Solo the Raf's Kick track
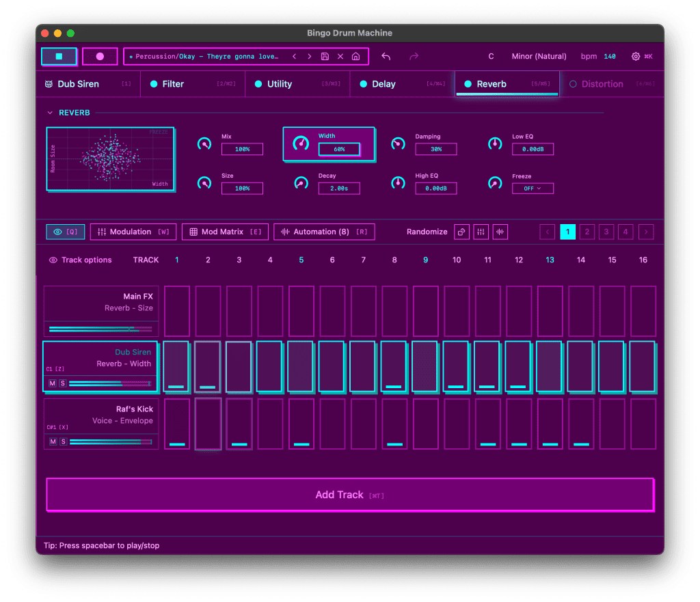The width and height of the screenshot is (700, 602). point(64,441)
